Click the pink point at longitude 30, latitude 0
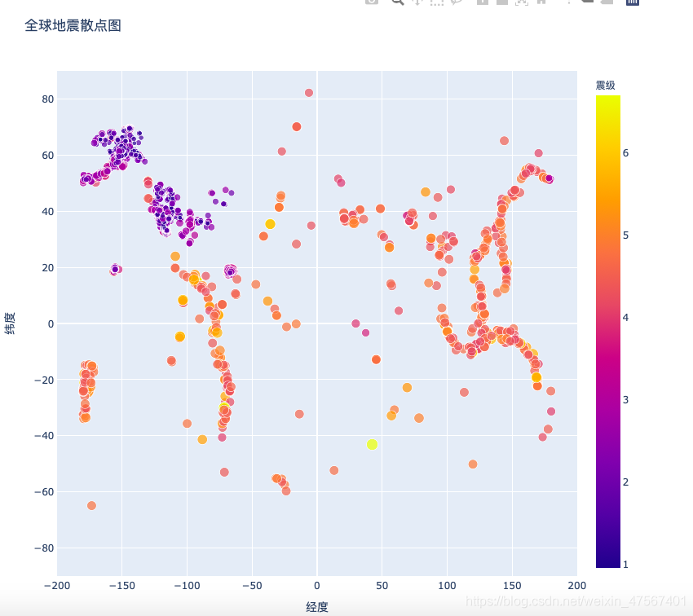 355,323
